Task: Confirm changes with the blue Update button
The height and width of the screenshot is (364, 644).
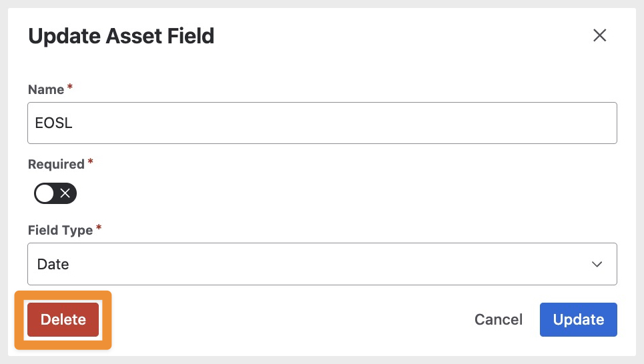Action: point(578,319)
